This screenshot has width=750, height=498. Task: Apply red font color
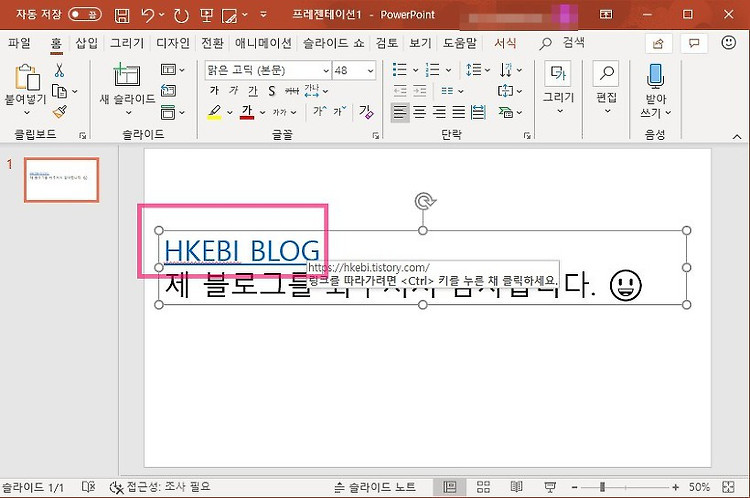(247, 112)
